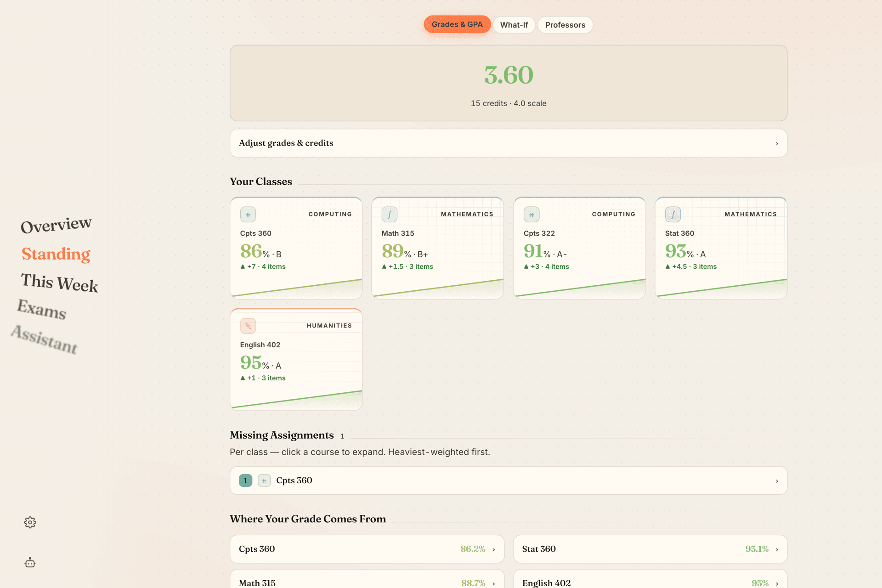This screenshot has height=588, width=882.
Task: Open the English 402 class card title
Action: coord(260,345)
